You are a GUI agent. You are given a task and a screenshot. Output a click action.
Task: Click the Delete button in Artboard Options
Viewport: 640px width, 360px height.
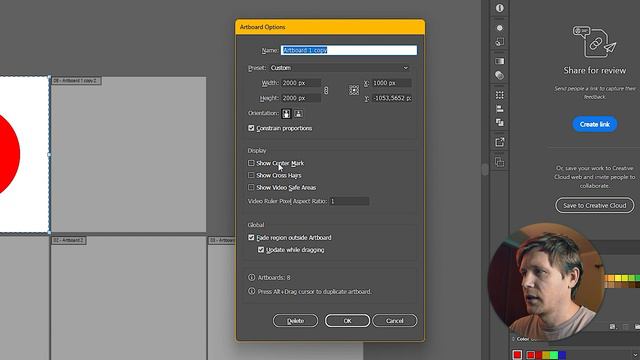point(295,320)
